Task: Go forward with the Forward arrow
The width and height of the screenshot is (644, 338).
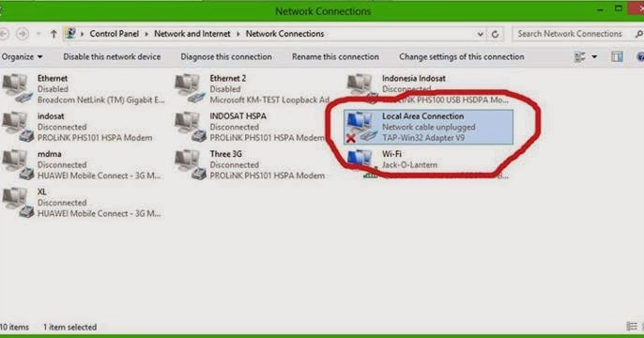Action: 23,34
